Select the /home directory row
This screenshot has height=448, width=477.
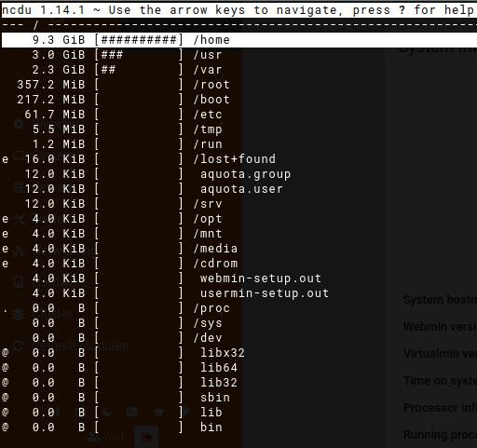[238, 40]
